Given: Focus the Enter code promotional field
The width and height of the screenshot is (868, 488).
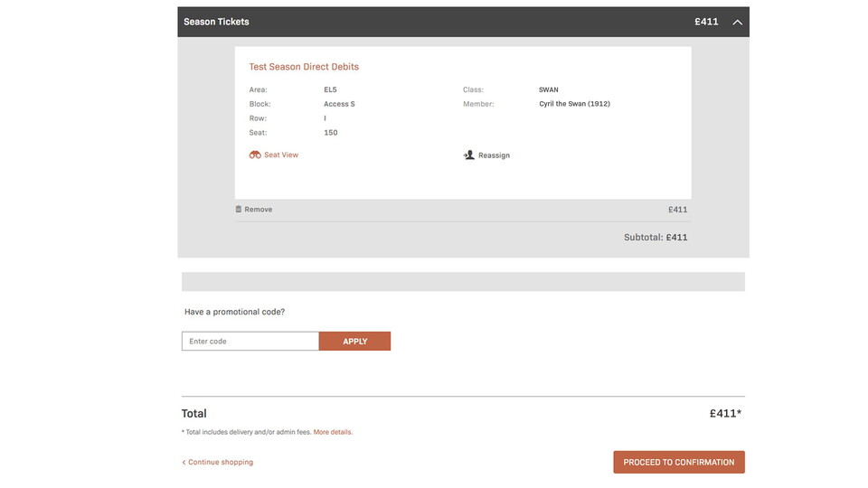Looking at the screenshot, I should pos(250,342).
